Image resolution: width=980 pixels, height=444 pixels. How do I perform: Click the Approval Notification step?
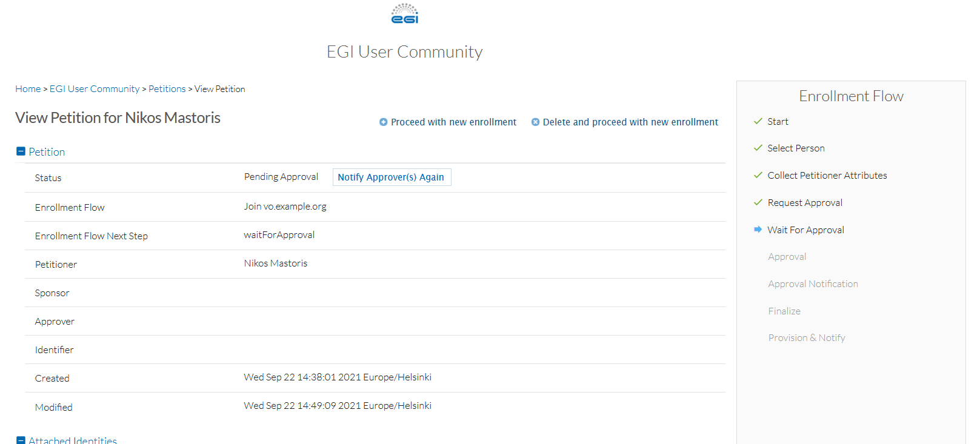(x=813, y=284)
